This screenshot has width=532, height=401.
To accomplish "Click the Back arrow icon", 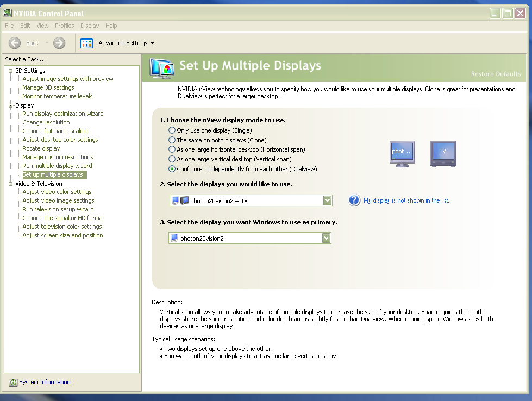I will [15, 43].
